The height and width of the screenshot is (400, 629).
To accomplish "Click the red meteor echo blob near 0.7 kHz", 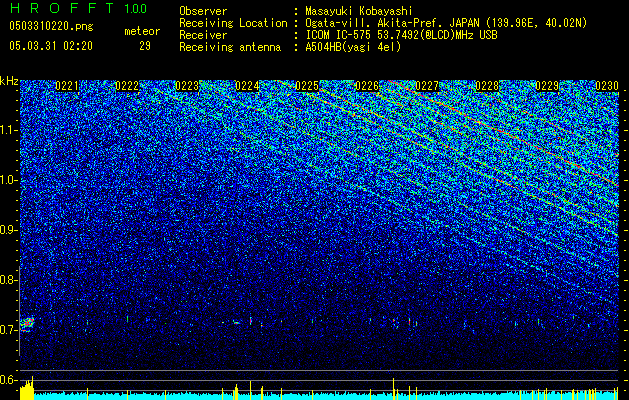I will coord(27,324).
